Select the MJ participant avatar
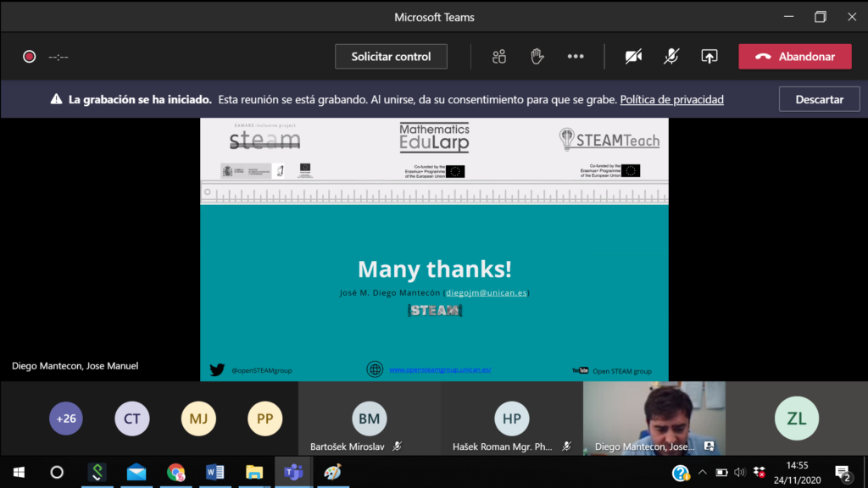 (198, 419)
